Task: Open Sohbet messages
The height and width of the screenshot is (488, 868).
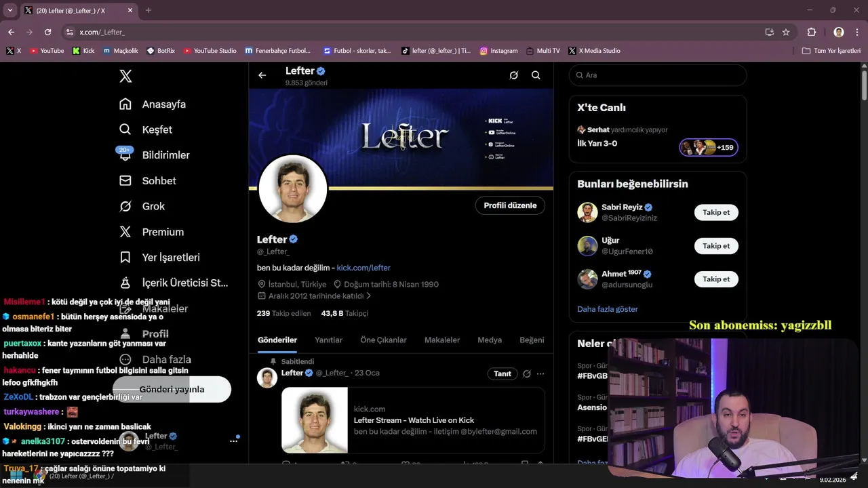Action: click(x=148, y=181)
